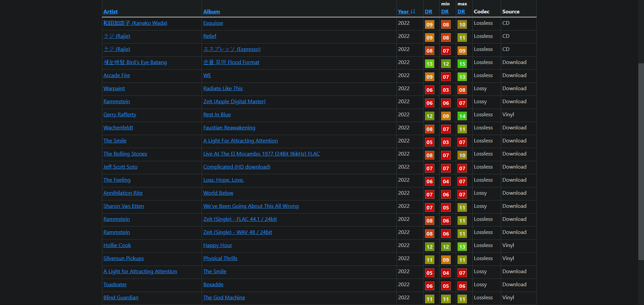Open Live At The El Mocambo 1977 album

pos(261,154)
